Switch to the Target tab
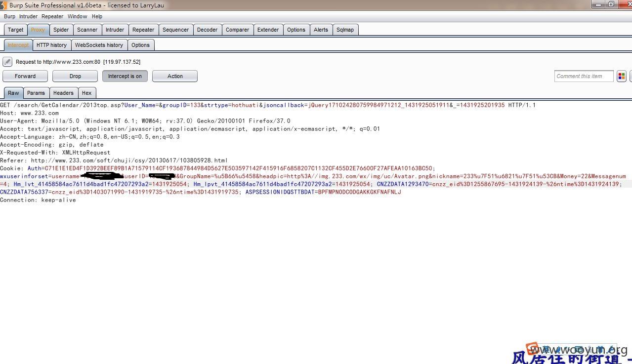This screenshot has width=632, height=364. [x=15, y=30]
